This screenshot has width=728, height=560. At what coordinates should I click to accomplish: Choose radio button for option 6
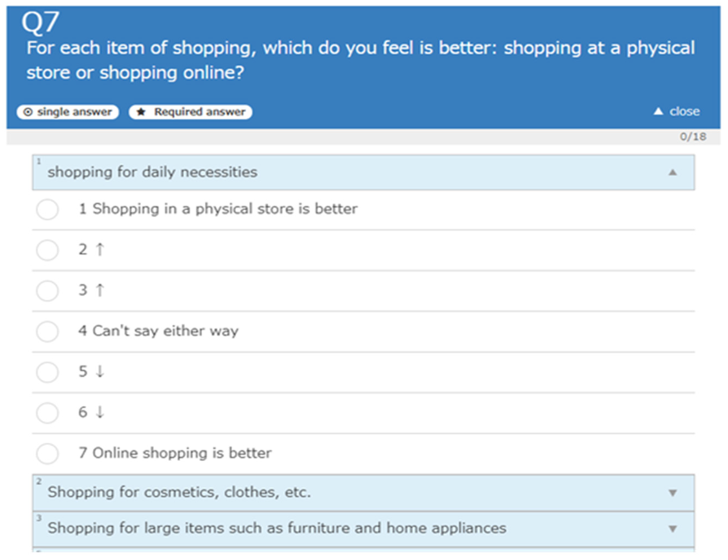point(47,413)
